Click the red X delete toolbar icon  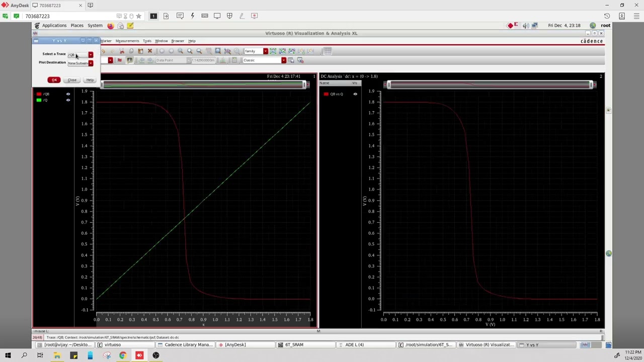click(x=150, y=51)
